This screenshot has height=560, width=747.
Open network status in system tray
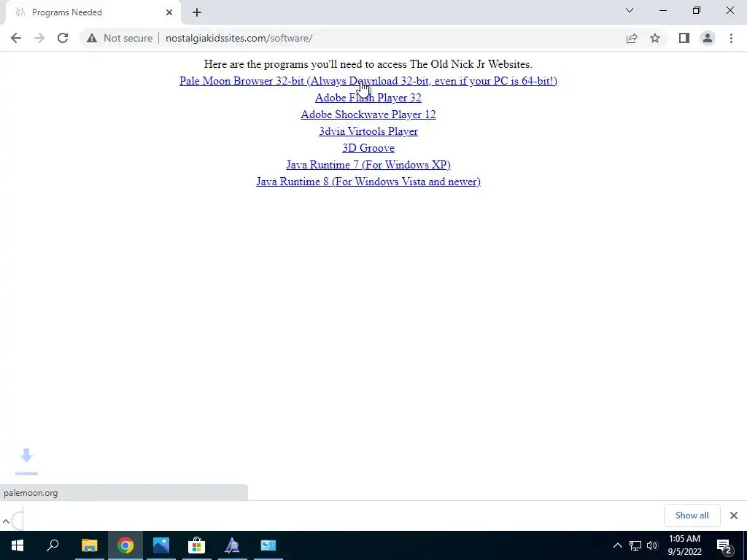[635, 545]
